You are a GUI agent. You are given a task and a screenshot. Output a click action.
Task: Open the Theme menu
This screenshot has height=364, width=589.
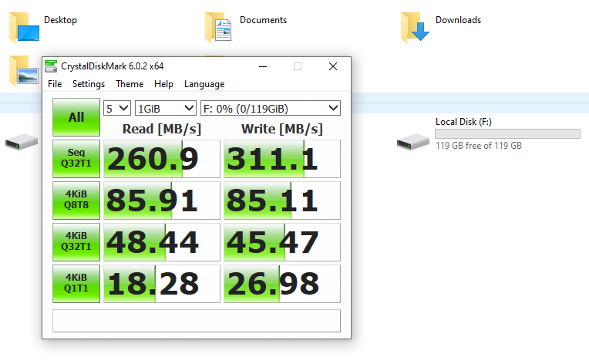tap(130, 84)
